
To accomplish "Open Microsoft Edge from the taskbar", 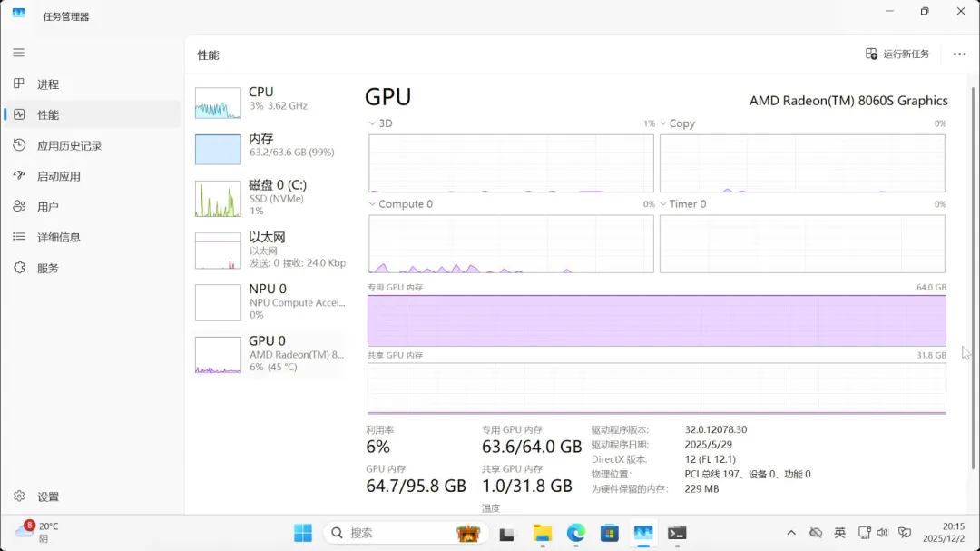I will 576,533.
